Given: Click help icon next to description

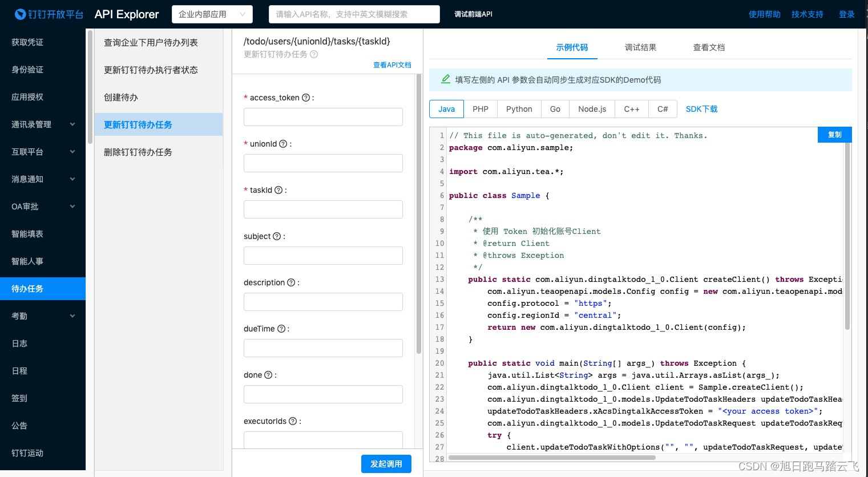Looking at the screenshot, I should [291, 282].
